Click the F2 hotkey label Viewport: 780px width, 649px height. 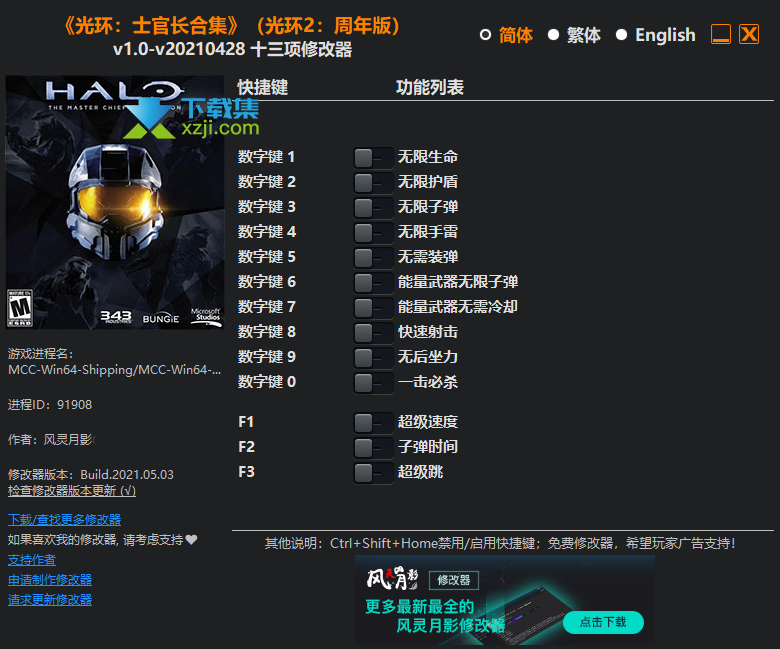246,447
